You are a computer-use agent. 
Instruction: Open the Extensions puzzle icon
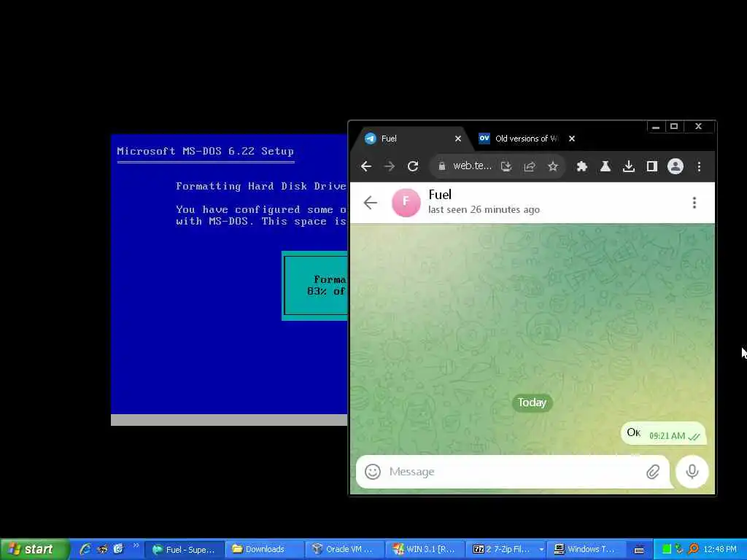tap(581, 166)
